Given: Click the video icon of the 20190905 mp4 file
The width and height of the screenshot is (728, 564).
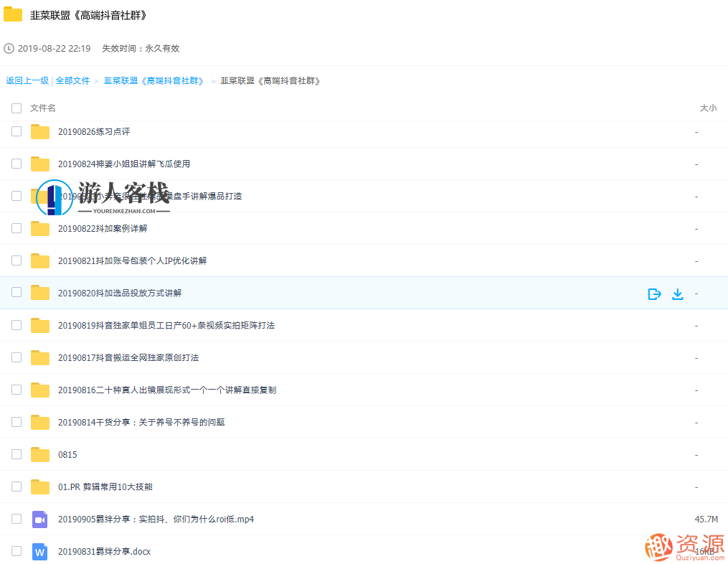Looking at the screenshot, I should (x=39, y=519).
